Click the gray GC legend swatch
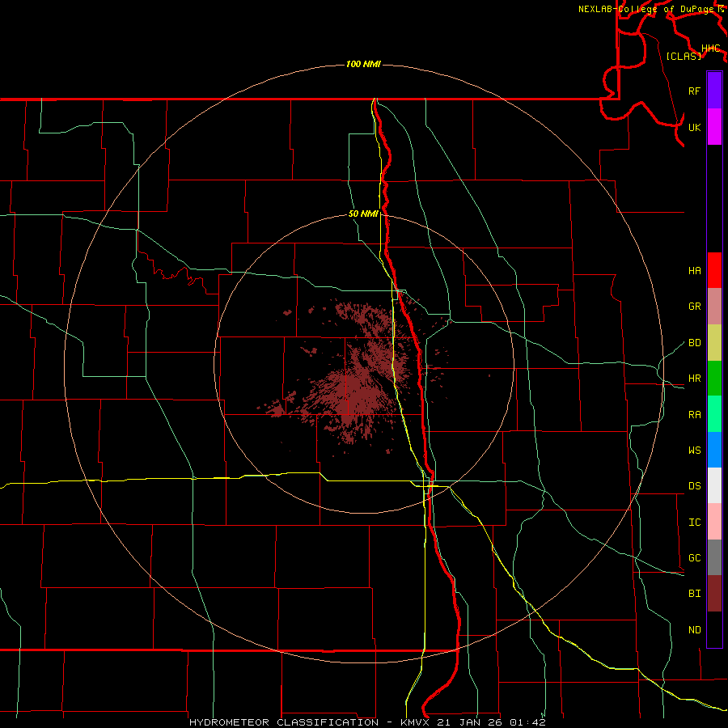Screen dimensions: 728x728 (714, 557)
